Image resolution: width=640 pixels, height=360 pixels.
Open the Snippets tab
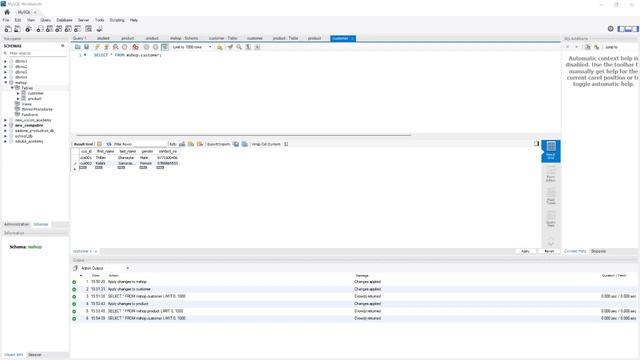tap(598, 251)
